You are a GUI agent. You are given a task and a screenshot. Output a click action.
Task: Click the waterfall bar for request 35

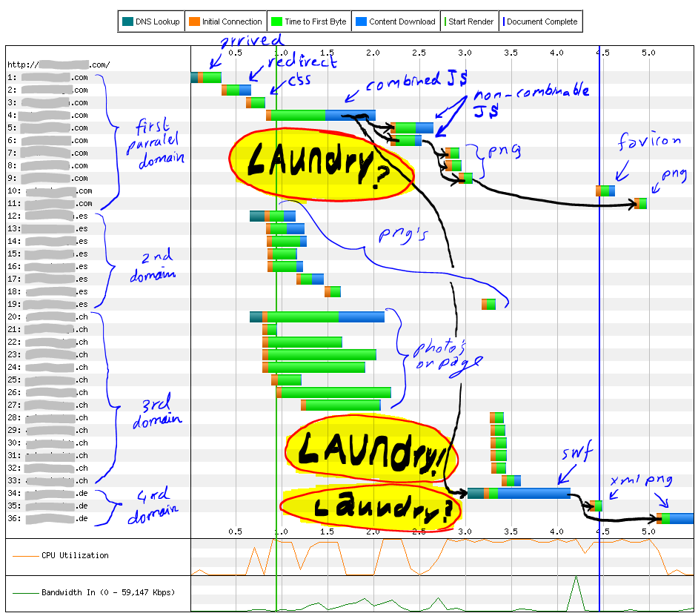[596, 506]
